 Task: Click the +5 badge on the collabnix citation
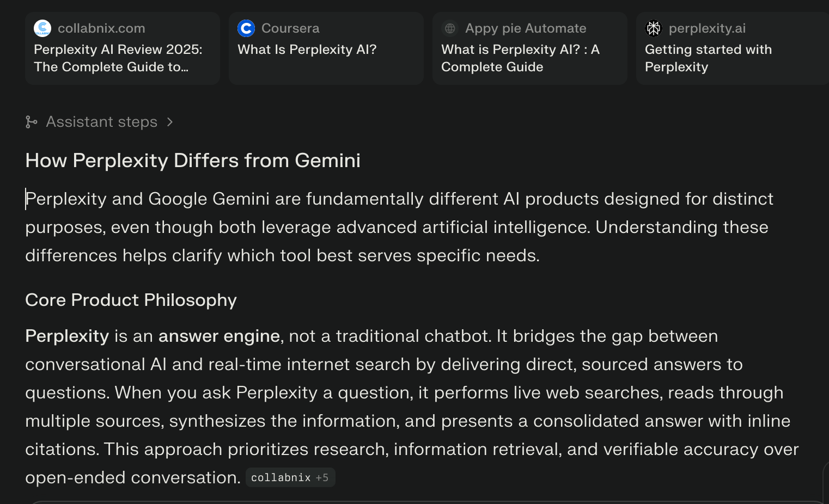(x=321, y=477)
